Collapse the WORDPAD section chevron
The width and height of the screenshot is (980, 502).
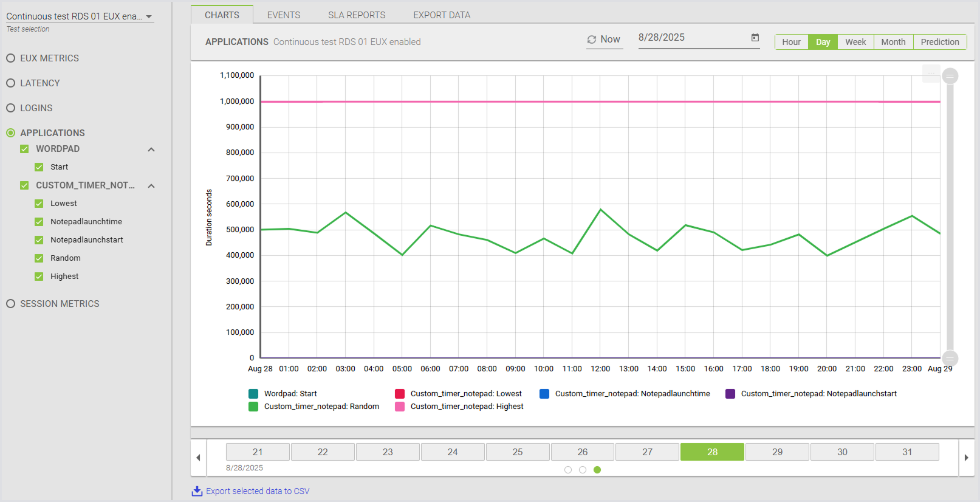(151, 150)
